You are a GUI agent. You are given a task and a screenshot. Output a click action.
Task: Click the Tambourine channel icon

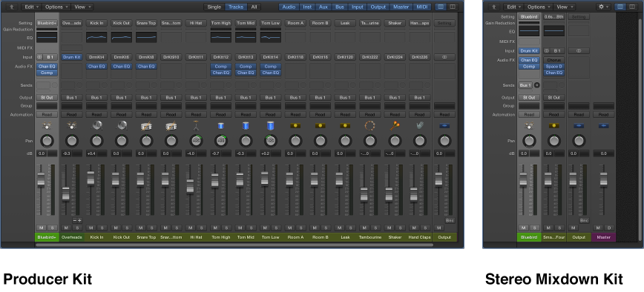click(369, 125)
